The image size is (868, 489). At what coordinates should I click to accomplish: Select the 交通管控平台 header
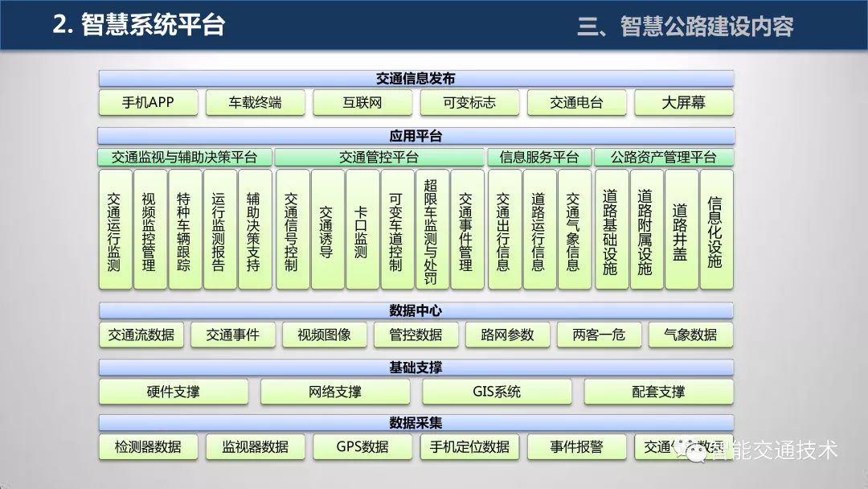379,158
